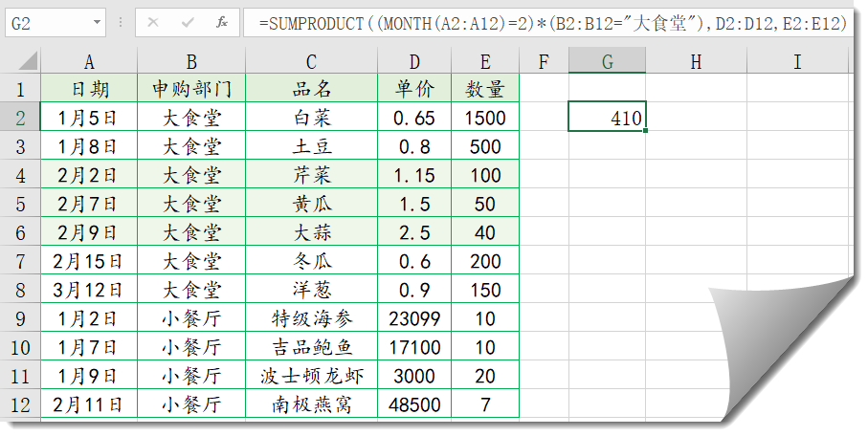Select column H header

697,61
